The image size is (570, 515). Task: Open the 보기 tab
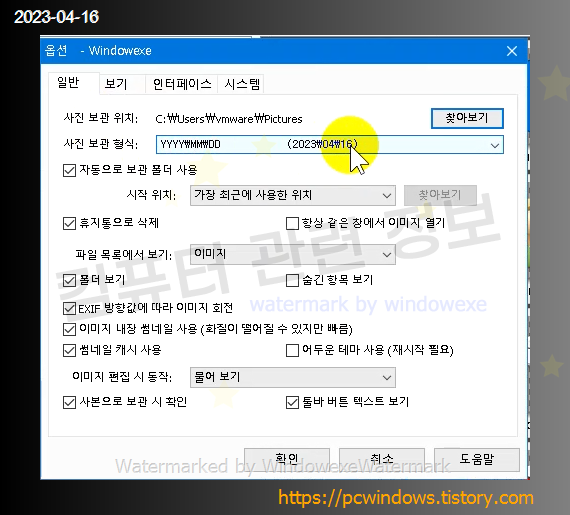pyautogui.click(x=122, y=84)
